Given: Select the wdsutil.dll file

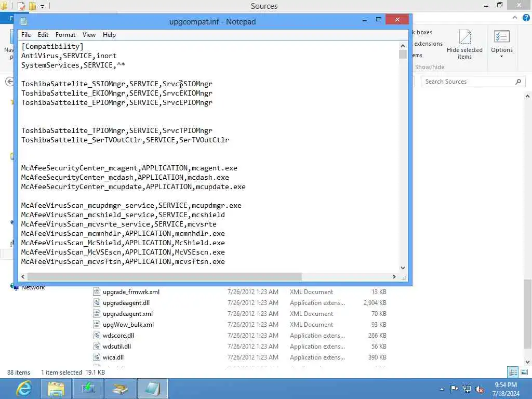Looking at the screenshot, I should coord(117,346).
